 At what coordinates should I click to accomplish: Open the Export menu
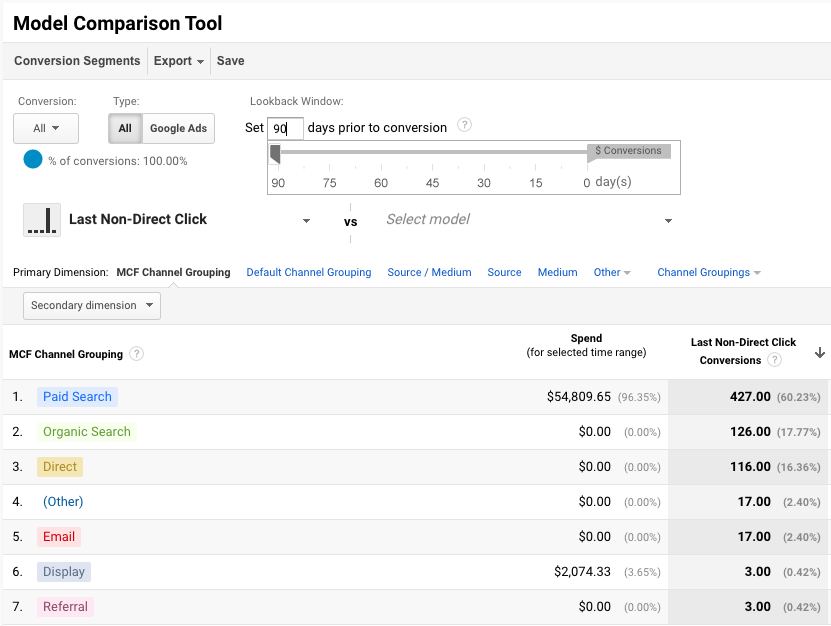click(179, 61)
